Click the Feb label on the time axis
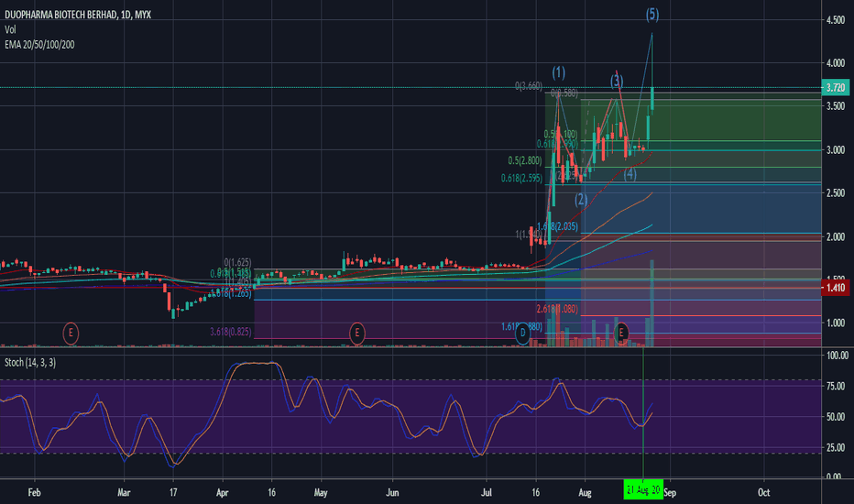 (x=34, y=493)
